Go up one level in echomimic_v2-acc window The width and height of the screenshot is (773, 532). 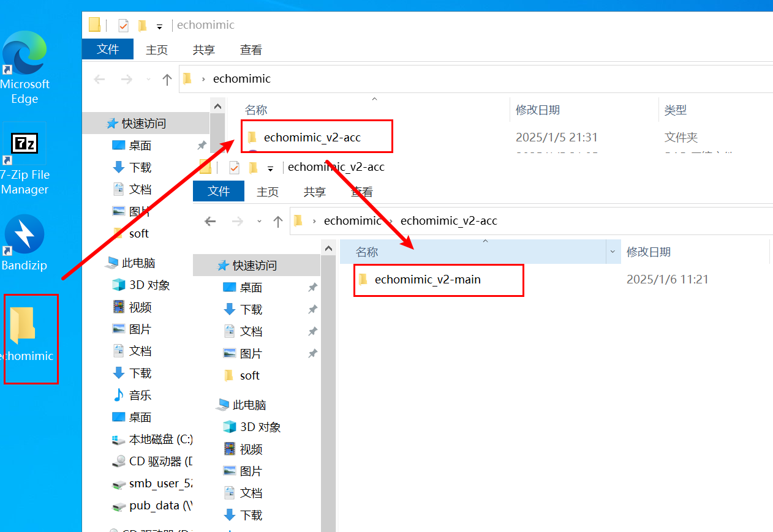coord(277,221)
